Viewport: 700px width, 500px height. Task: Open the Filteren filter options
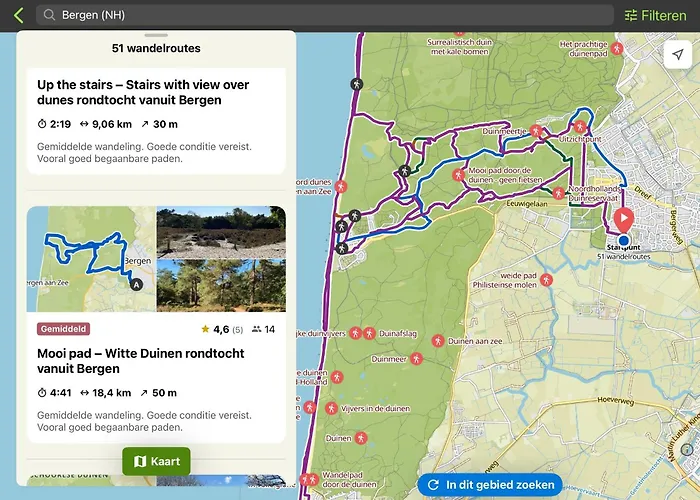pos(658,16)
